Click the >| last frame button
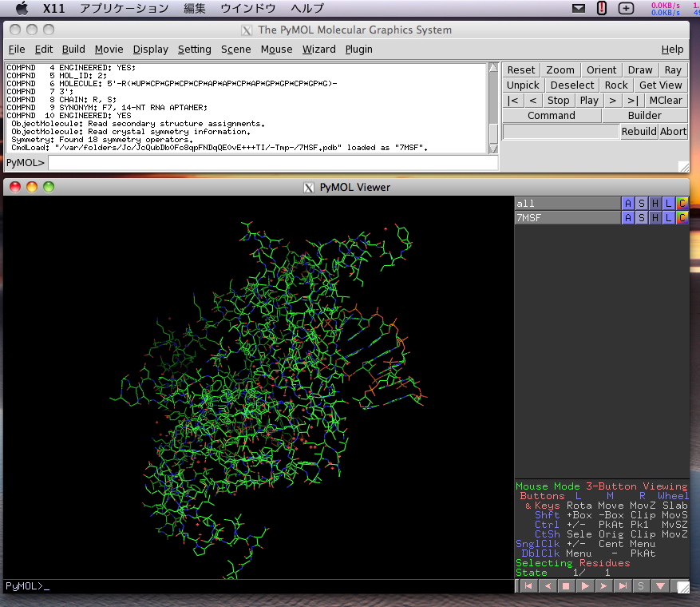Image resolution: width=700 pixels, height=607 pixels. point(633,101)
